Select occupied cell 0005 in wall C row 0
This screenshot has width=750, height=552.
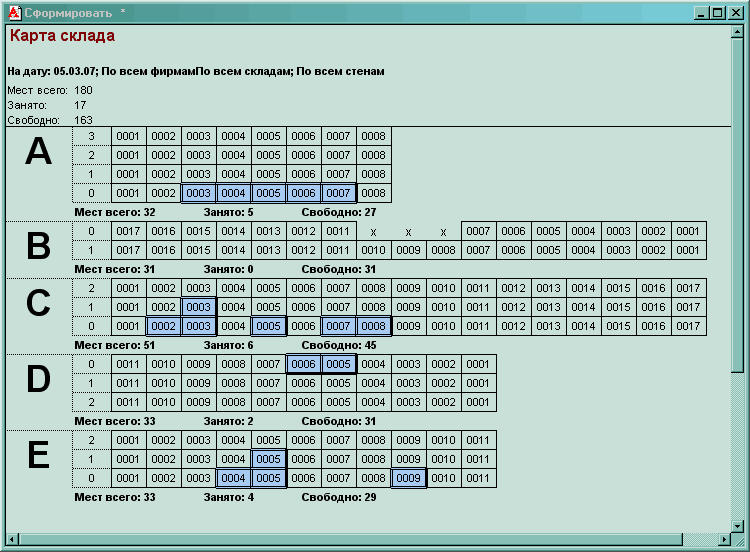[x=268, y=326]
